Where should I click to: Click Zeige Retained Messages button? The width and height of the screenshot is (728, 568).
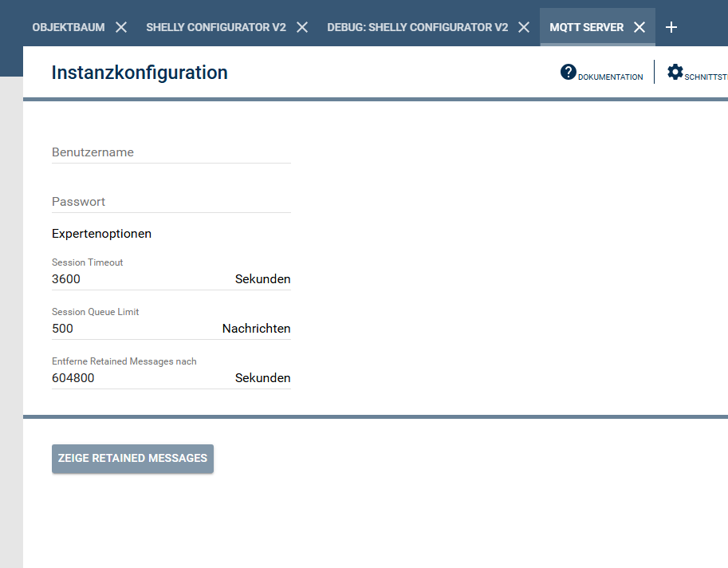tap(133, 459)
